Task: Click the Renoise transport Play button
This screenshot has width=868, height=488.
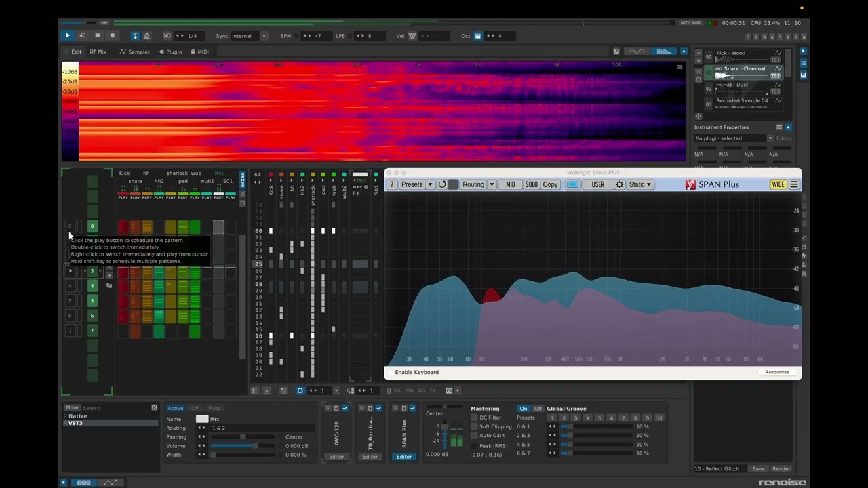Action: tap(67, 35)
